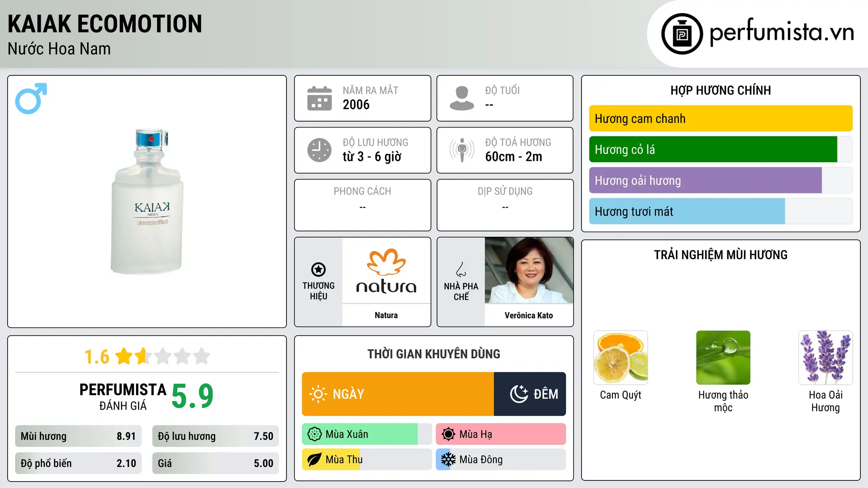The image size is (868, 488).
Task: Click the Hoa Oải Hương note label
Action: point(826,401)
